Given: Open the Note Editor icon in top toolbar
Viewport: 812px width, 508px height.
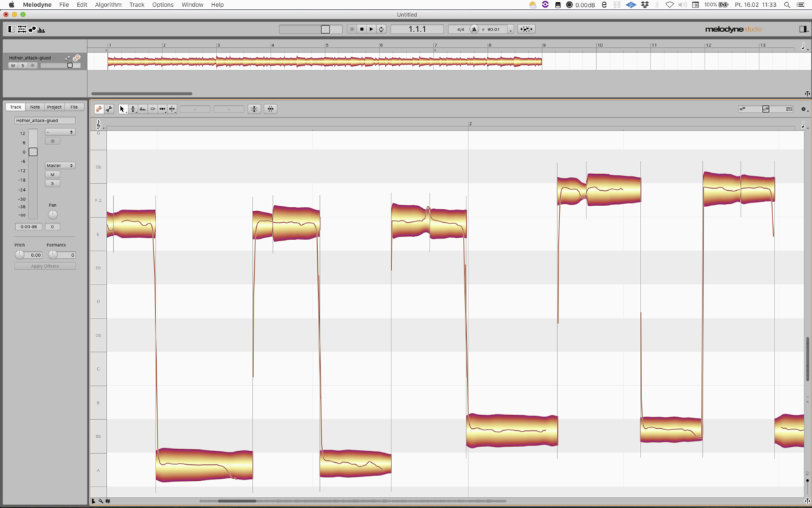Looking at the screenshot, I should pyautogui.click(x=32, y=30).
